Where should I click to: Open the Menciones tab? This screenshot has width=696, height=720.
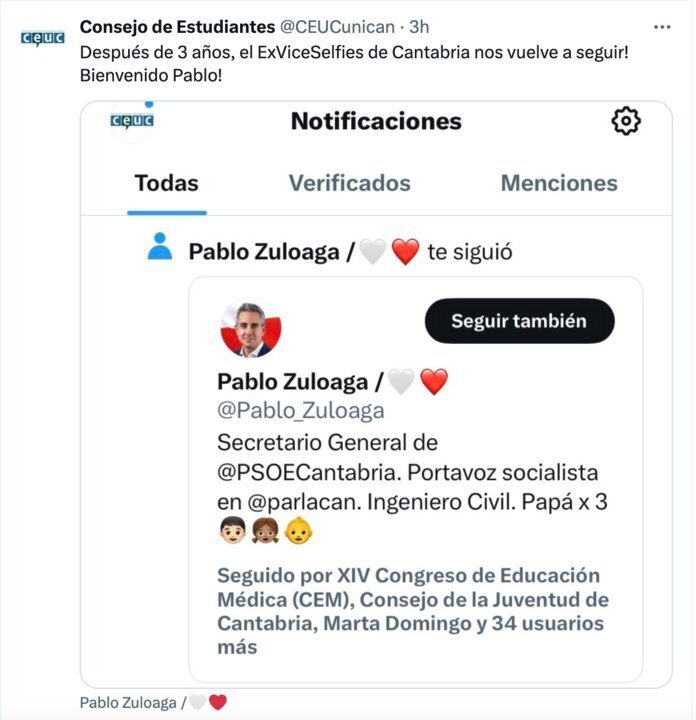[x=559, y=183]
